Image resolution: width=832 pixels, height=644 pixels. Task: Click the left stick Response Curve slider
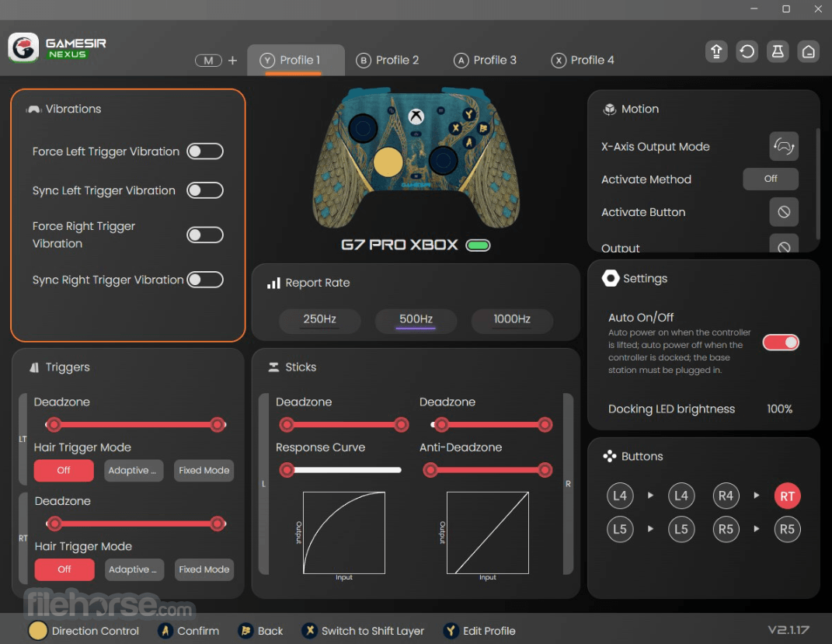(340, 470)
